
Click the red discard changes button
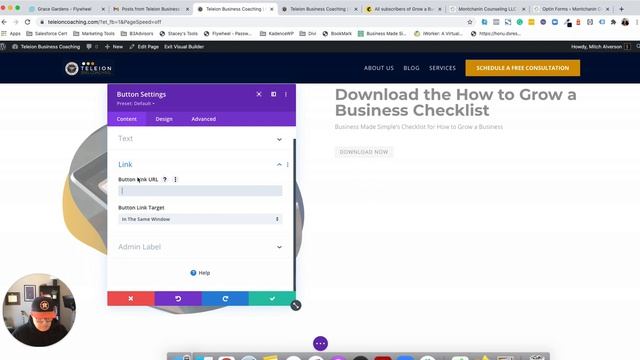[x=131, y=299]
